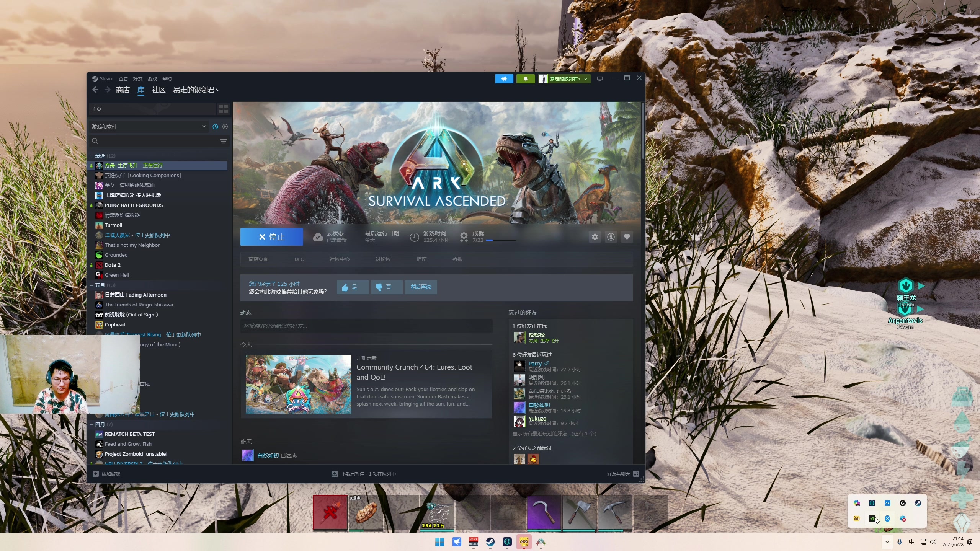The height and width of the screenshot is (551, 980).
Task: Open the 帮助 menu
Action: (x=167, y=79)
